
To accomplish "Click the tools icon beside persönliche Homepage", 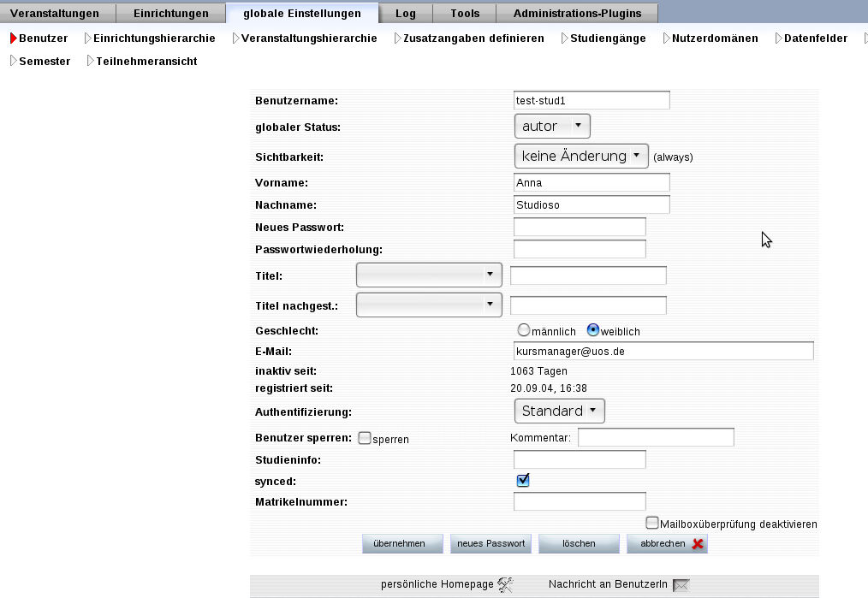I will (x=505, y=585).
